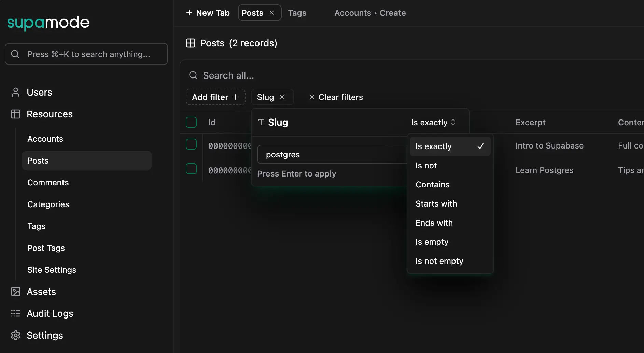Select the header checkbox above all rows

tap(191, 122)
